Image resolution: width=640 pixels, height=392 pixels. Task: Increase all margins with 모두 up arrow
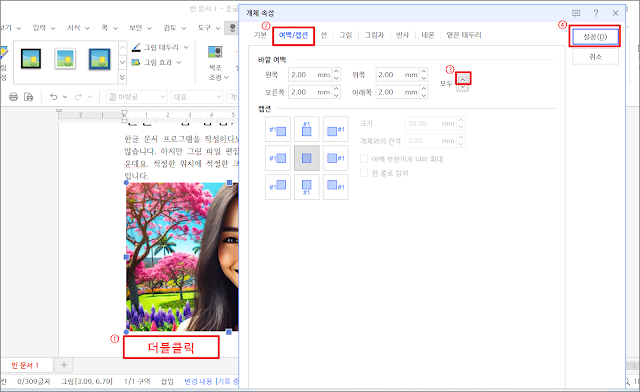(x=462, y=79)
